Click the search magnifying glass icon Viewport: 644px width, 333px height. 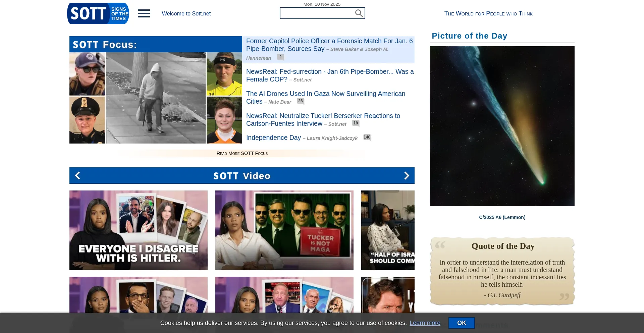359,13
